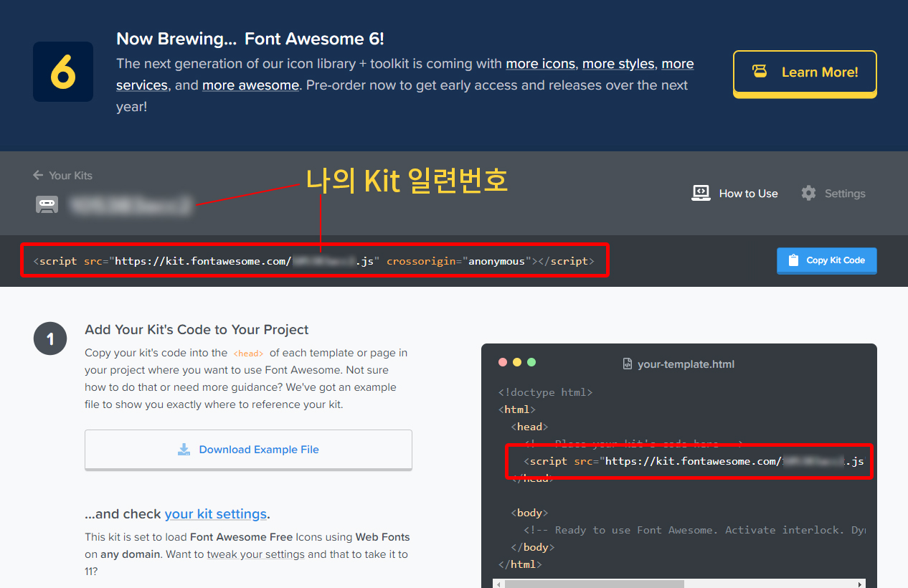The width and height of the screenshot is (908, 588).
Task: Open the How to Use tab
Action: tap(734, 194)
